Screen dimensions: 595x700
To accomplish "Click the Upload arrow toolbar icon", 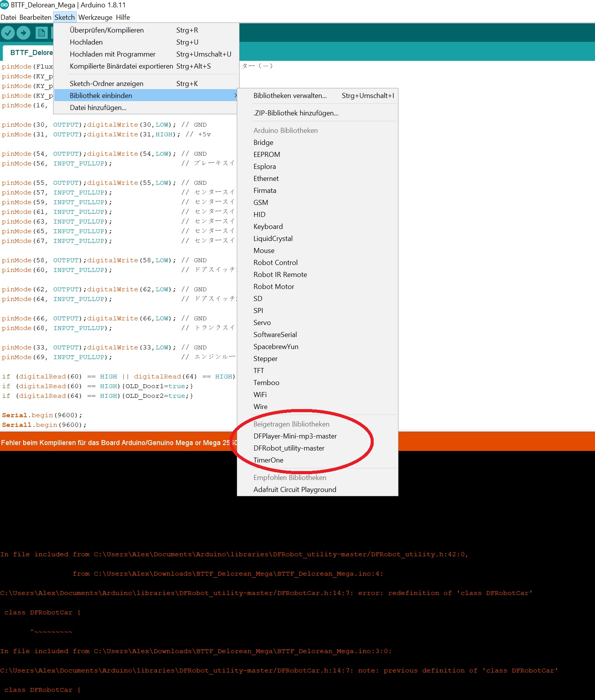I will pyautogui.click(x=23, y=33).
